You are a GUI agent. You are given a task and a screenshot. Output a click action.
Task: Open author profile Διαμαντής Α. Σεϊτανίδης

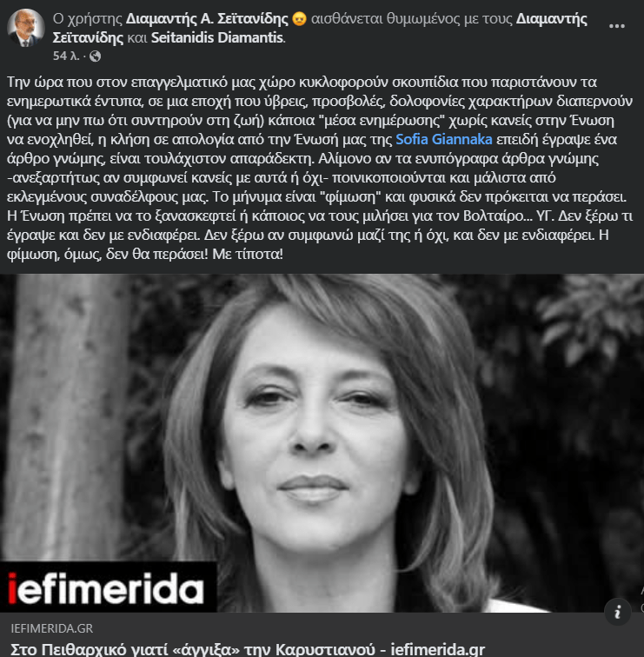tap(207, 19)
